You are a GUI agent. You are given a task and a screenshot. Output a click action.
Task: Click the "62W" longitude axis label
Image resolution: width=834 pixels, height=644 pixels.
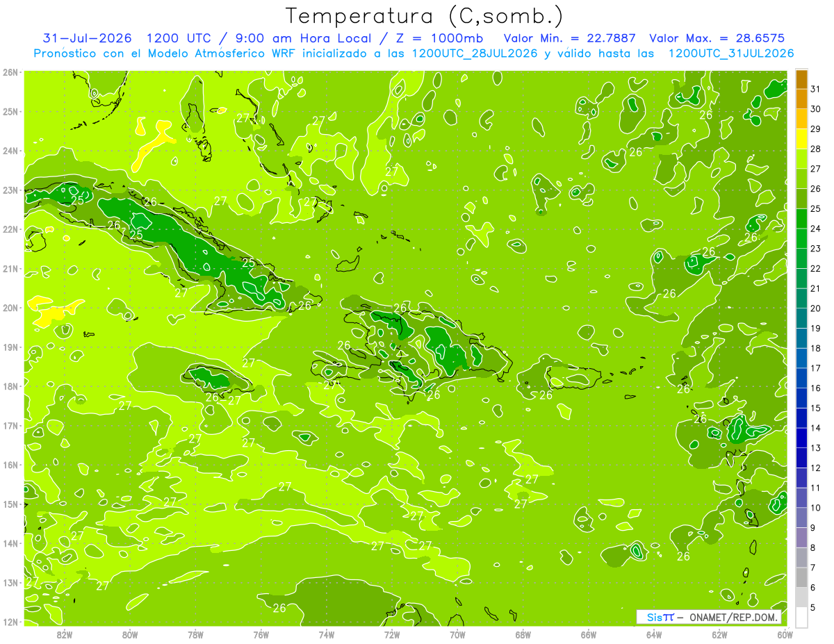[x=720, y=634]
